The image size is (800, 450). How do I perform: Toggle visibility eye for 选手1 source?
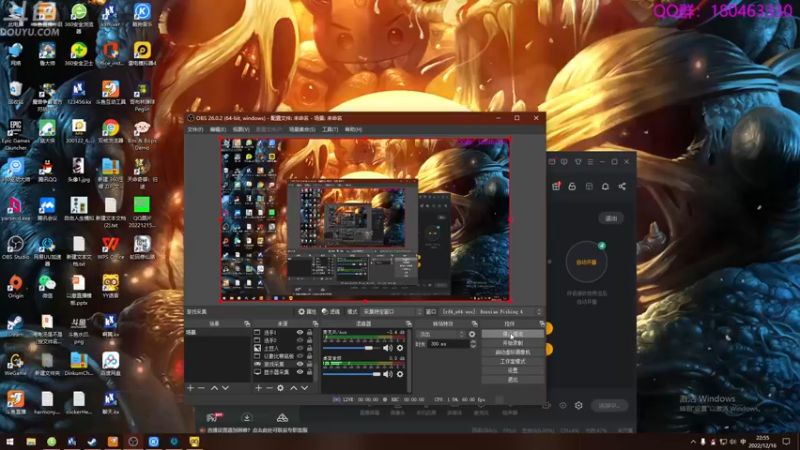(300, 332)
